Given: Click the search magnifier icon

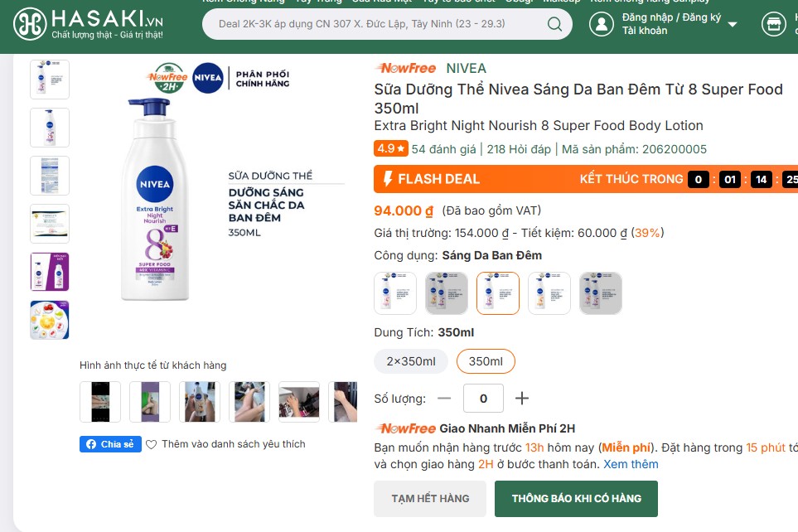Looking at the screenshot, I should (554, 24).
